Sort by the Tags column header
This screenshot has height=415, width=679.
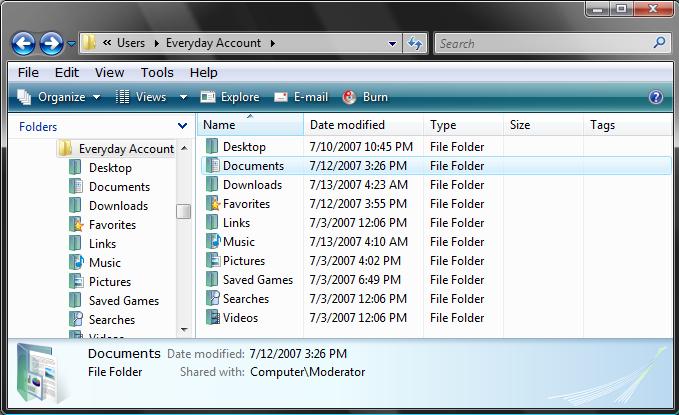pyautogui.click(x=627, y=125)
